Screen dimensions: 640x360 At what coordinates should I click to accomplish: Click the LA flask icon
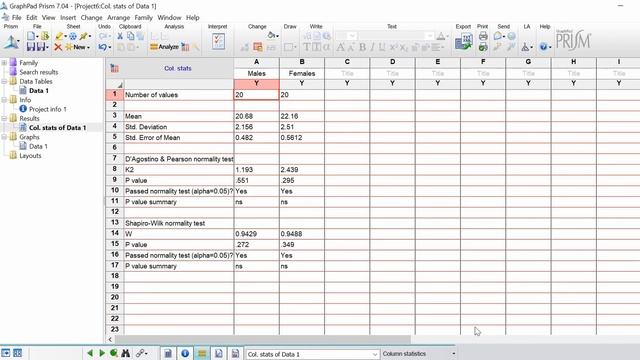pyautogui.click(x=525, y=47)
